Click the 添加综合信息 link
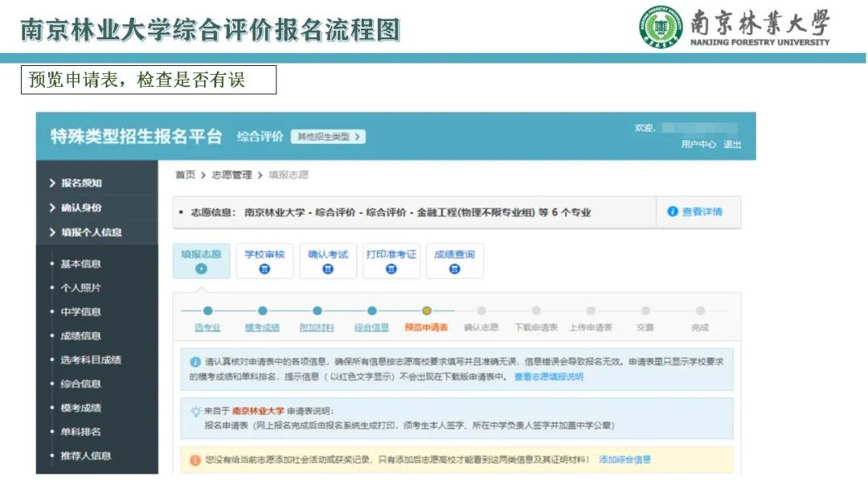The image size is (868, 489). 624,460
